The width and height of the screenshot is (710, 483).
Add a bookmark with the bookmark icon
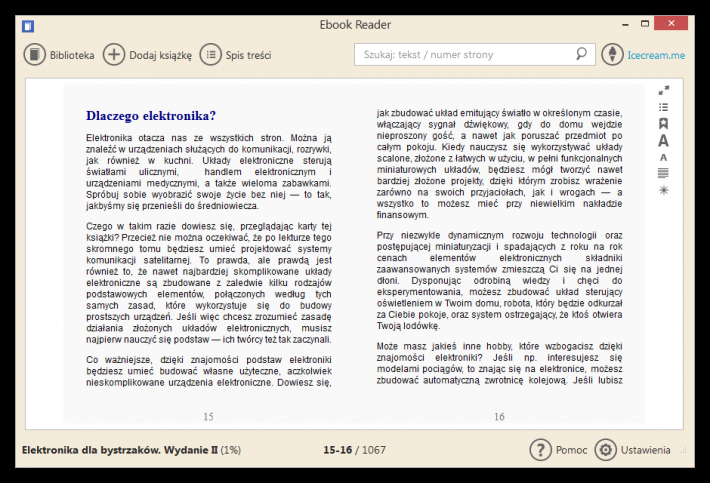coord(663,124)
